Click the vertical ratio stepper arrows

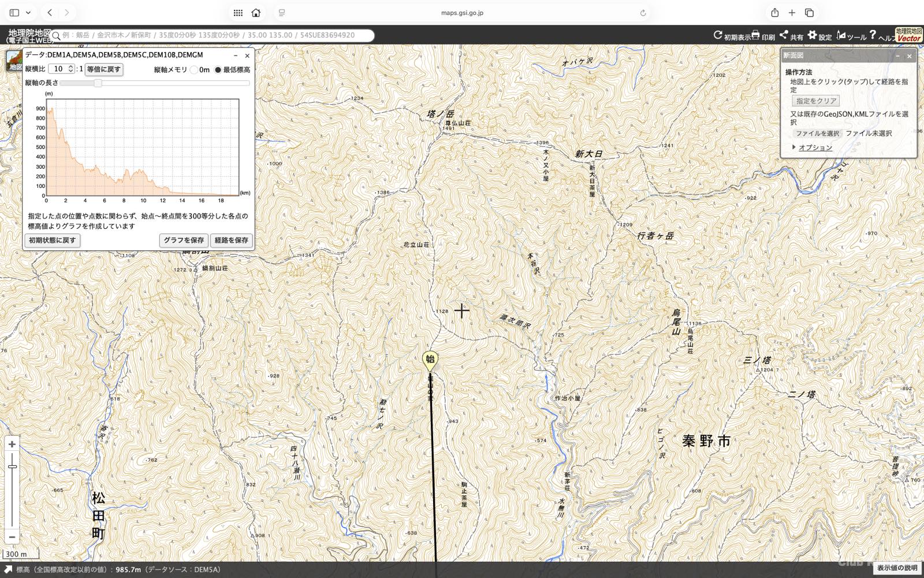[71, 69]
